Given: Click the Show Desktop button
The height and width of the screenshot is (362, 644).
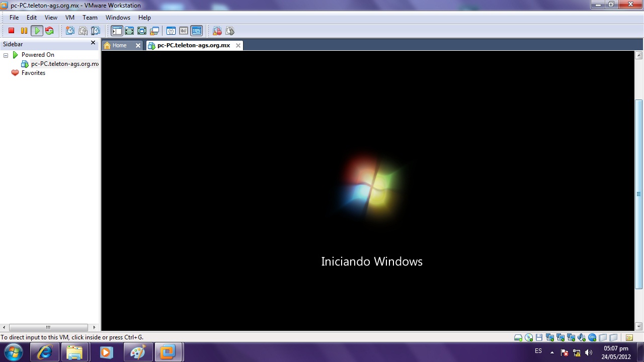Looking at the screenshot, I should pos(640,352).
